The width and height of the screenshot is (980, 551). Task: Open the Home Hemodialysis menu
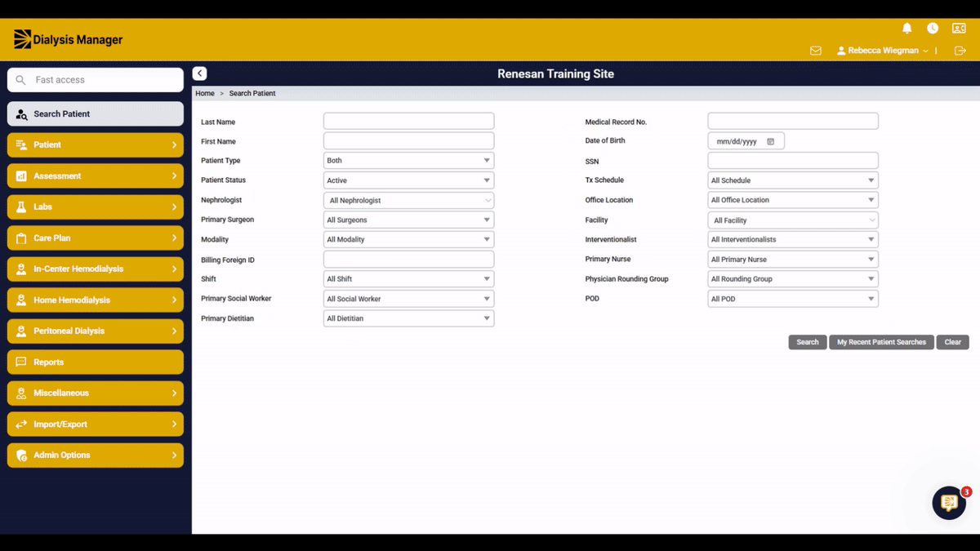tap(96, 300)
